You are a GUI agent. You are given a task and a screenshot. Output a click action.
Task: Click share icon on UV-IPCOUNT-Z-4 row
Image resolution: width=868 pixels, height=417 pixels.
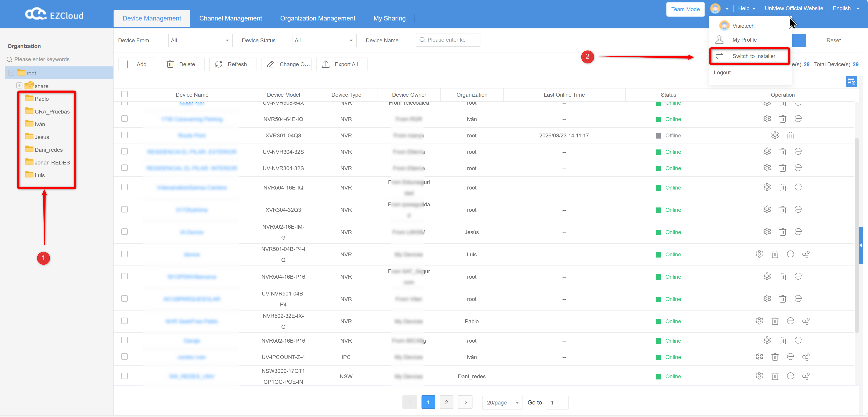click(806, 357)
